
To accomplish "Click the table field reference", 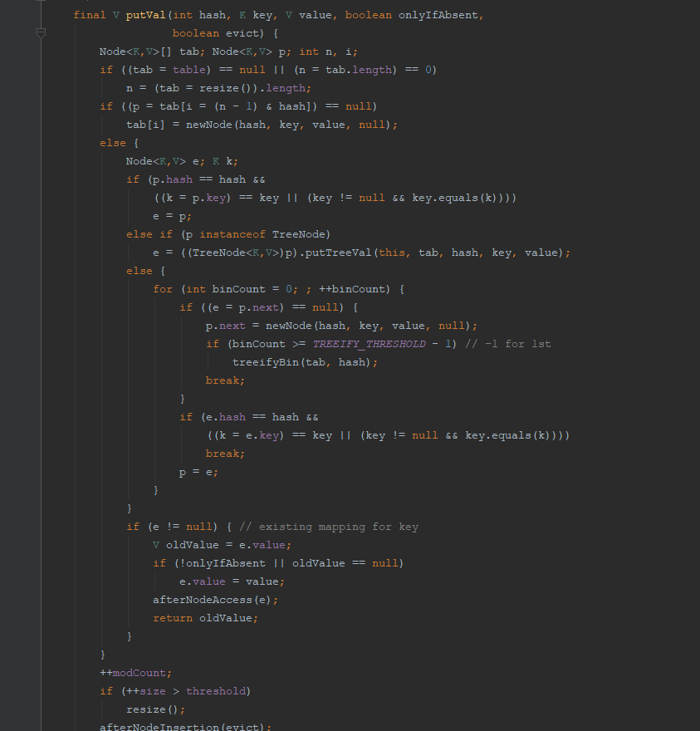I will [x=188, y=70].
